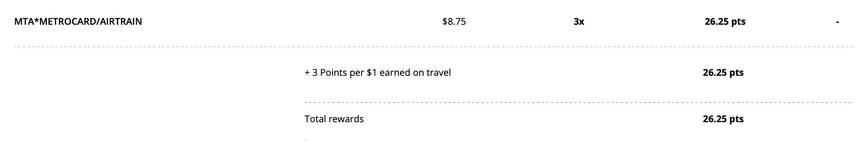868x157 pixels.
Task: Click the '$1' in the points description
Action: tap(371, 73)
